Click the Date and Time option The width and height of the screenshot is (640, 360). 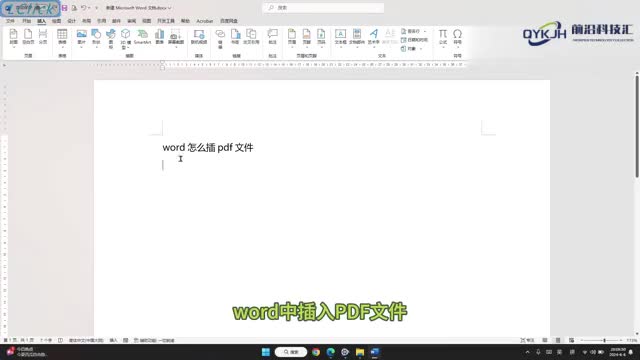[414, 40]
